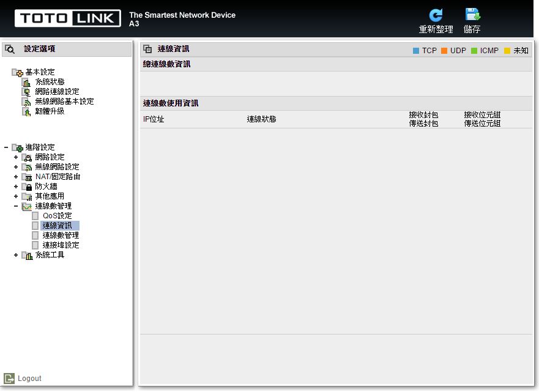Click the 防火牆 label

click(x=46, y=187)
